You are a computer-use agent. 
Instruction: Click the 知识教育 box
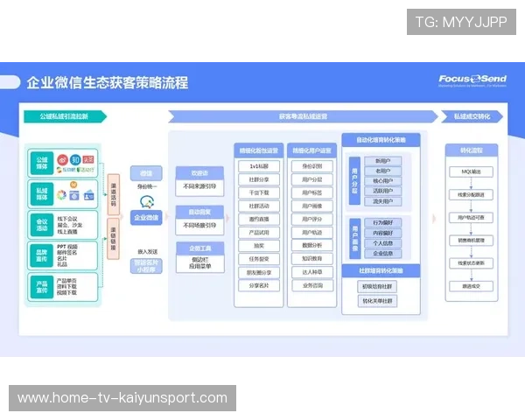coord(312,259)
